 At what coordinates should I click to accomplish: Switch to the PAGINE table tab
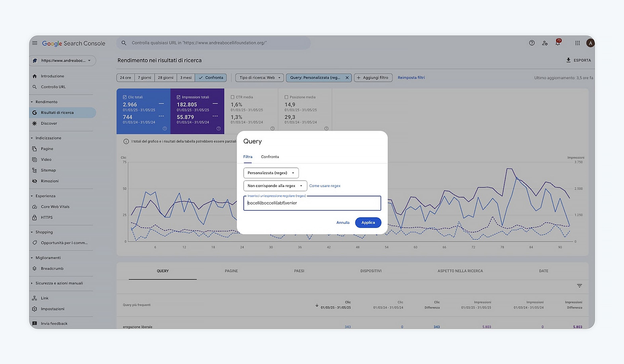click(231, 271)
